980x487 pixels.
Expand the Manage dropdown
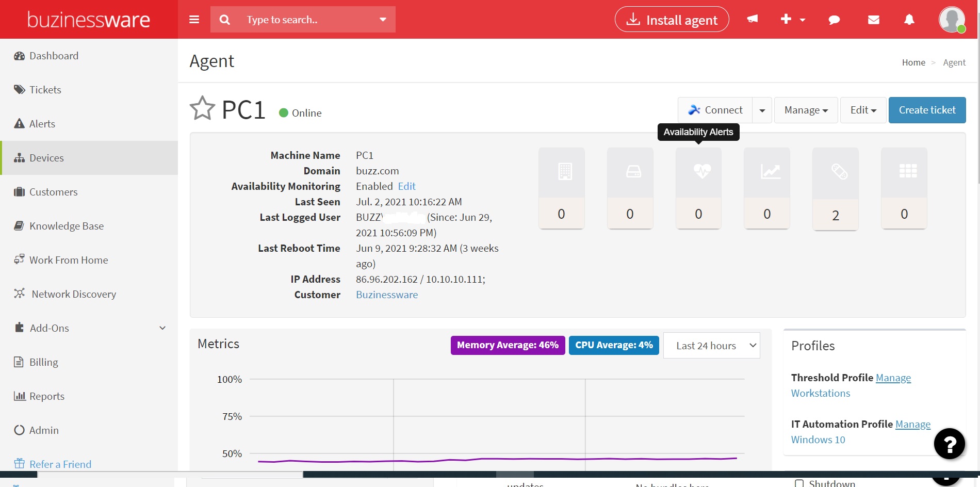(806, 110)
